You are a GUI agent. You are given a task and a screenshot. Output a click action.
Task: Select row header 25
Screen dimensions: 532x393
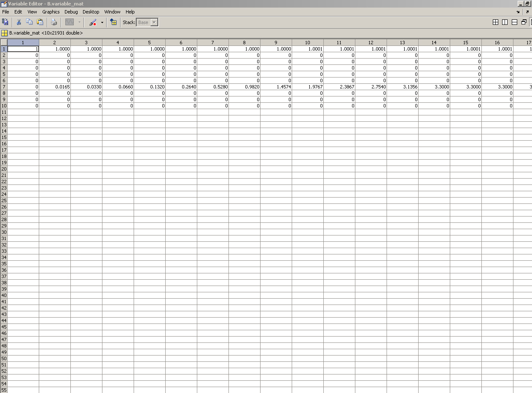pyautogui.click(x=4, y=201)
